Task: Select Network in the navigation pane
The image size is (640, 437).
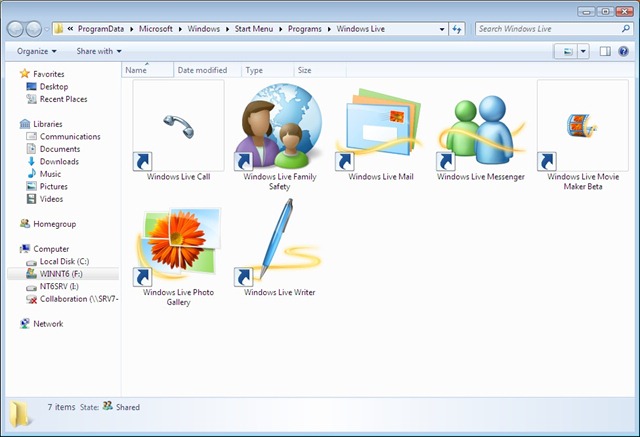Action: (x=48, y=324)
